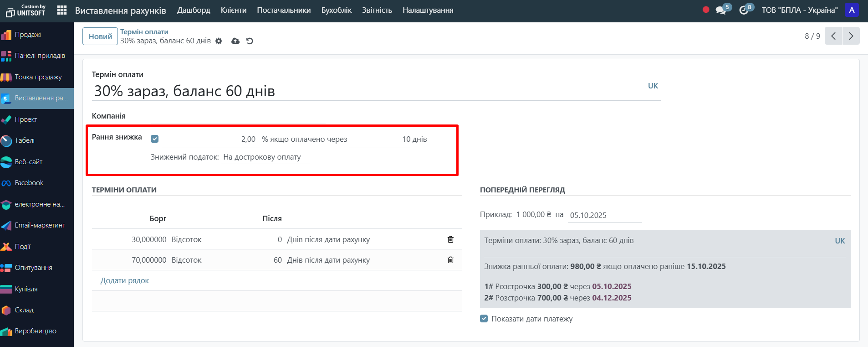Image resolution: width=868 pixels, height=347 pixels.
Task: Click the Новий button
Action: point(100,36)
